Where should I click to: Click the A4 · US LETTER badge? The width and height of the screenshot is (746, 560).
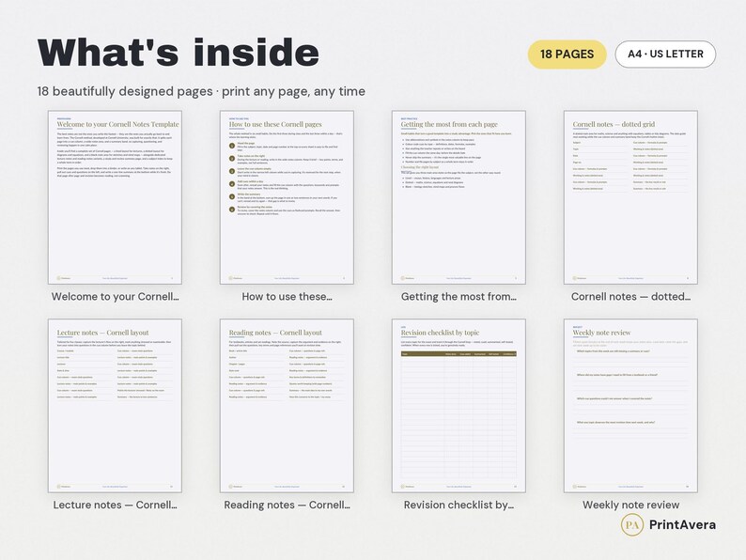point(665,54)
